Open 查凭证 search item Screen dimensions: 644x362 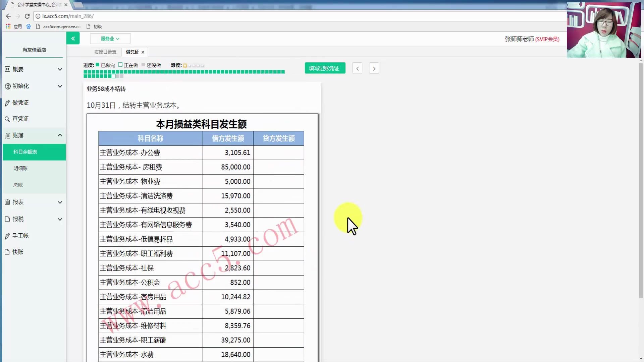[20, 119]
